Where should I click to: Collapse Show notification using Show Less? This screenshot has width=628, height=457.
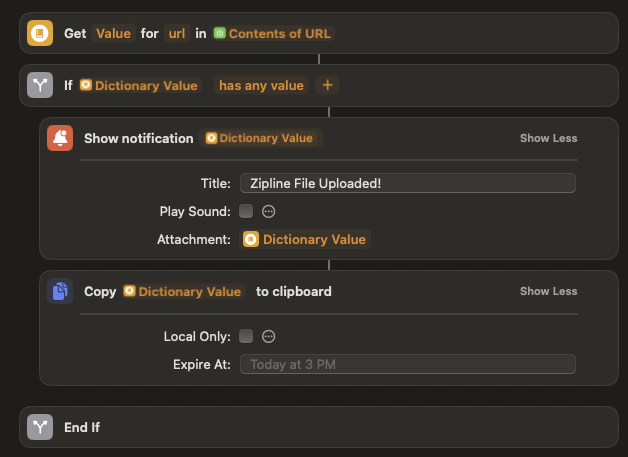coord(548,138)
